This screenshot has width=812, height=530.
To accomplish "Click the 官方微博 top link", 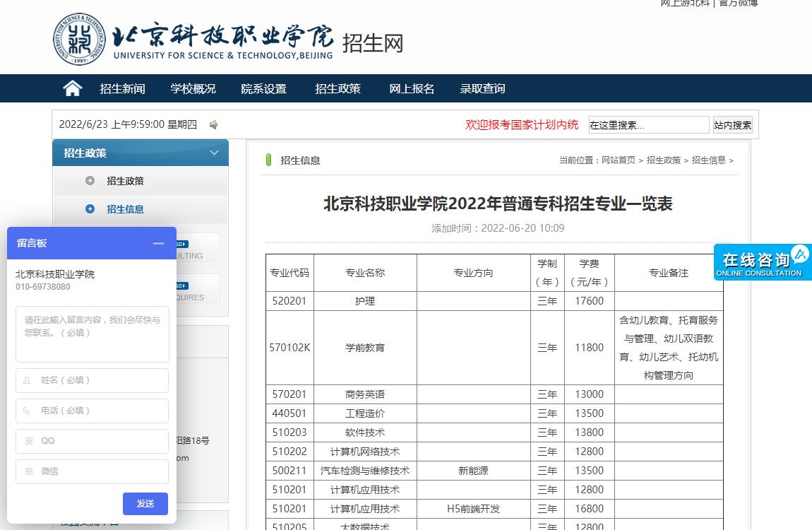I will pos(739,3).
